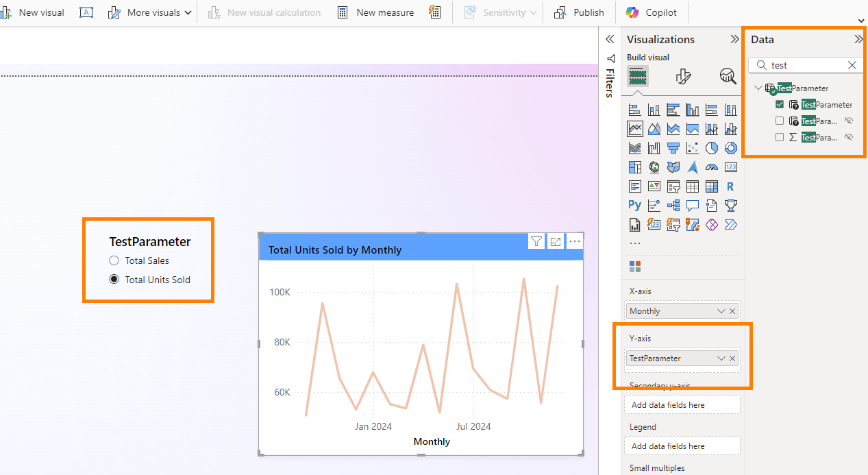This screenshot has width=868, height=475.
Task: Insert a text box from ribbon
Action: (86, 12)
